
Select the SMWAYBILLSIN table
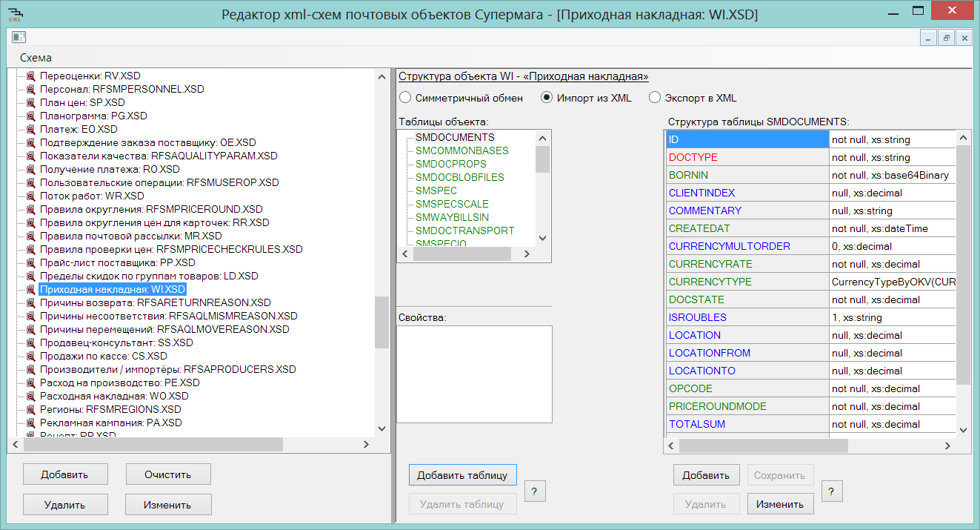(453, 217)
